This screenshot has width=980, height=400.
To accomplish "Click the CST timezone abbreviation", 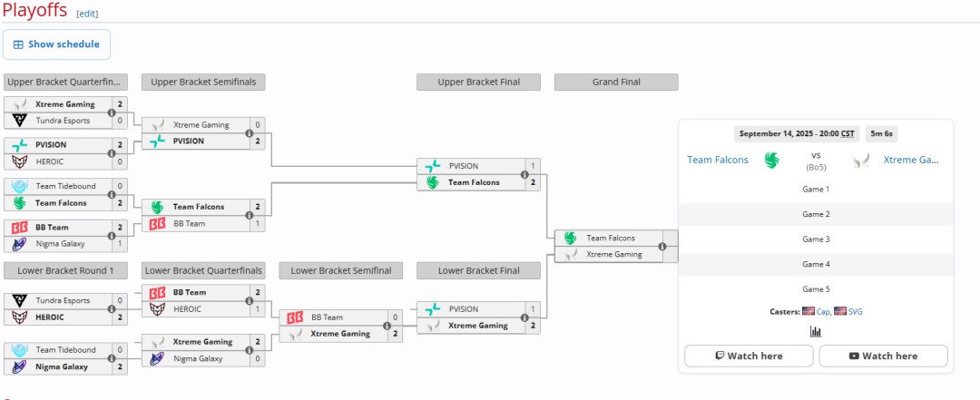I will point(848,133).
